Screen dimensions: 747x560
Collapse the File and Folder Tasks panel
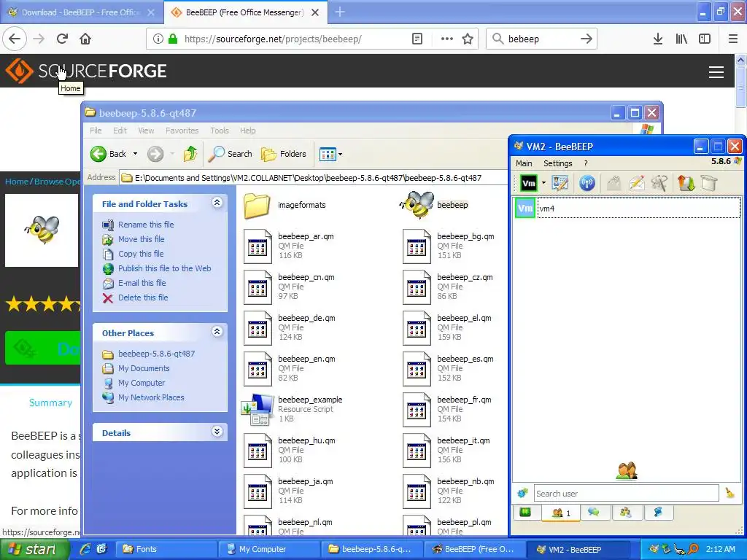217,203
